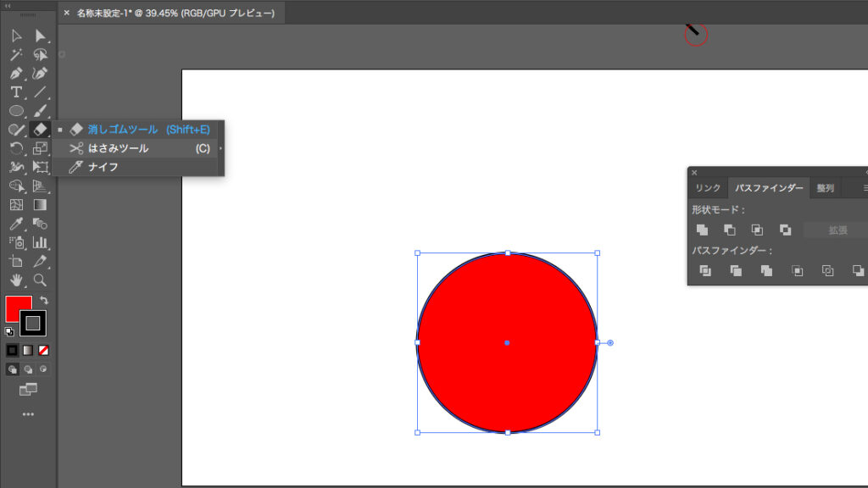Image resolution: width=868 pixels, height=488 pixels.
Task: Select the Artboard tool
Action: click(x=16, y=261)
